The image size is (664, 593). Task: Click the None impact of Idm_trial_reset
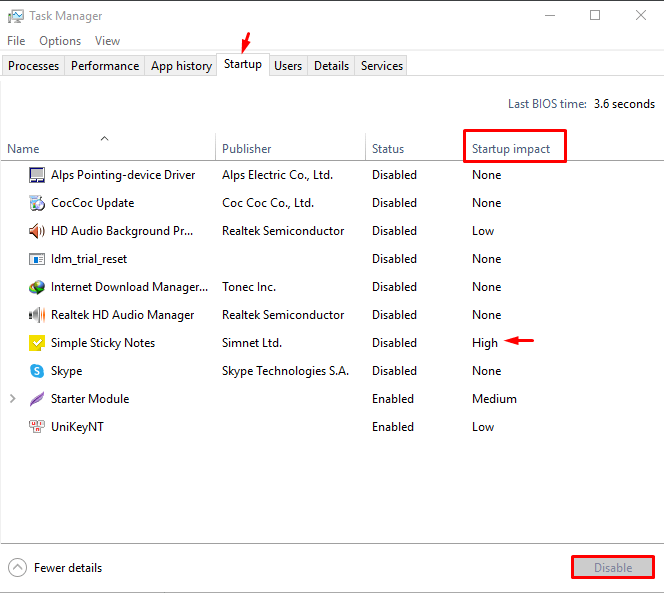coord(487,259)
